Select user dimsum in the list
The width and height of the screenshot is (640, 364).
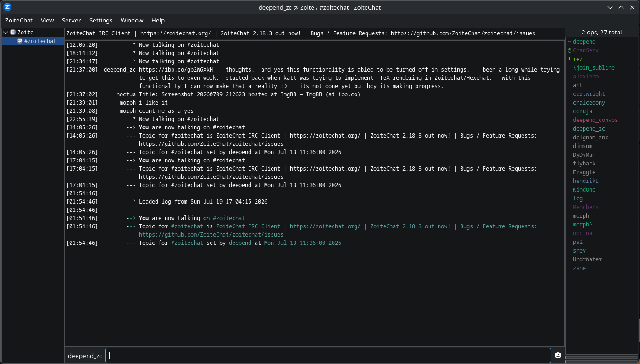coord(583,146)
